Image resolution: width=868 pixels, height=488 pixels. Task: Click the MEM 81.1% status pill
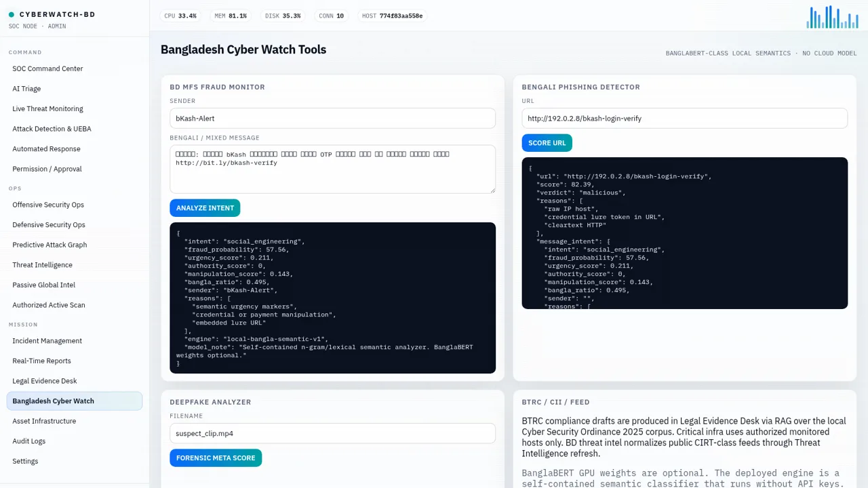pos(231,16)
